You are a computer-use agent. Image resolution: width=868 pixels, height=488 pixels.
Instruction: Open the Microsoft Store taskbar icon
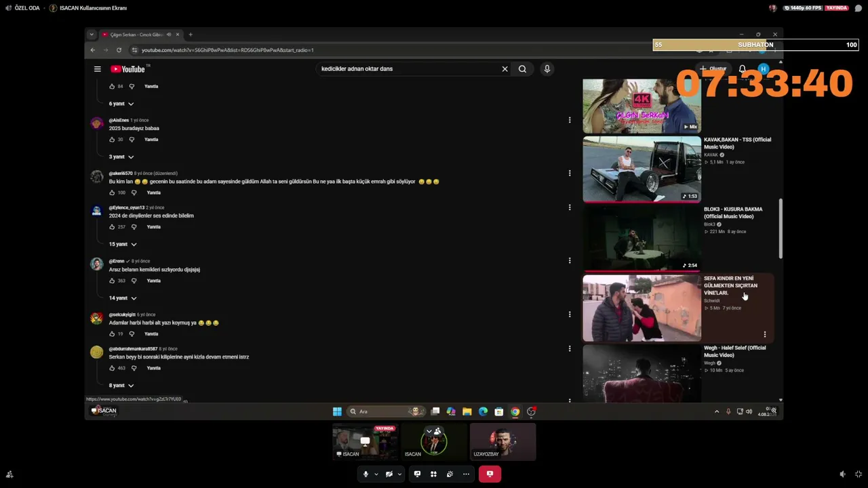499,411
